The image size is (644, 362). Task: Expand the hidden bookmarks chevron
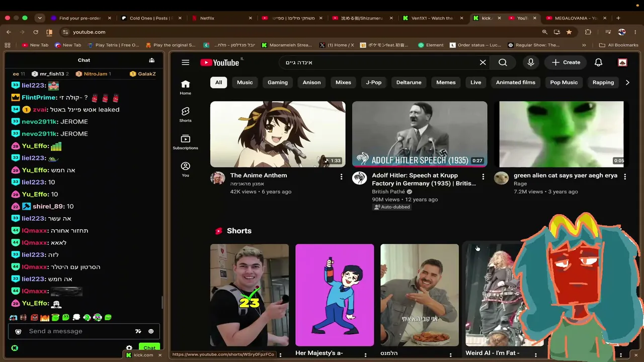(584, 45)
